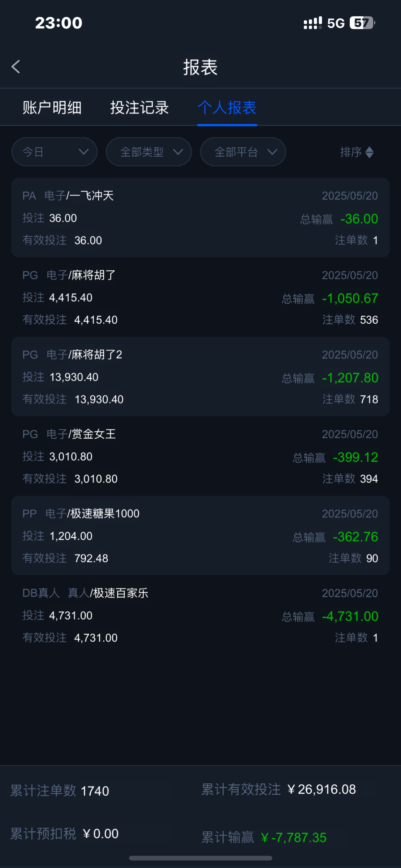Tap the home indicator bar
This screenshot has height=868, width=401.
tap(200, 858)
